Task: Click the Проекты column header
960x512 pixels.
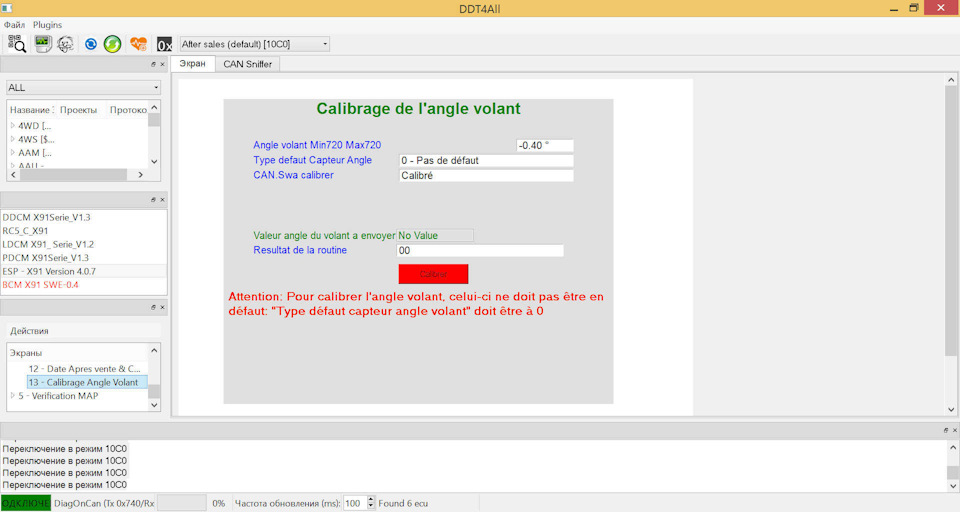Action: pos(78,110)
